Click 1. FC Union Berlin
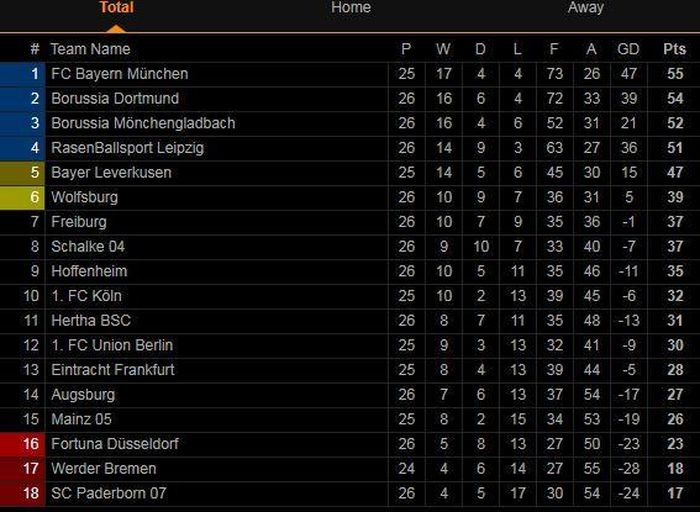Viewport: 700px width, 512px height. click(112, 345)
